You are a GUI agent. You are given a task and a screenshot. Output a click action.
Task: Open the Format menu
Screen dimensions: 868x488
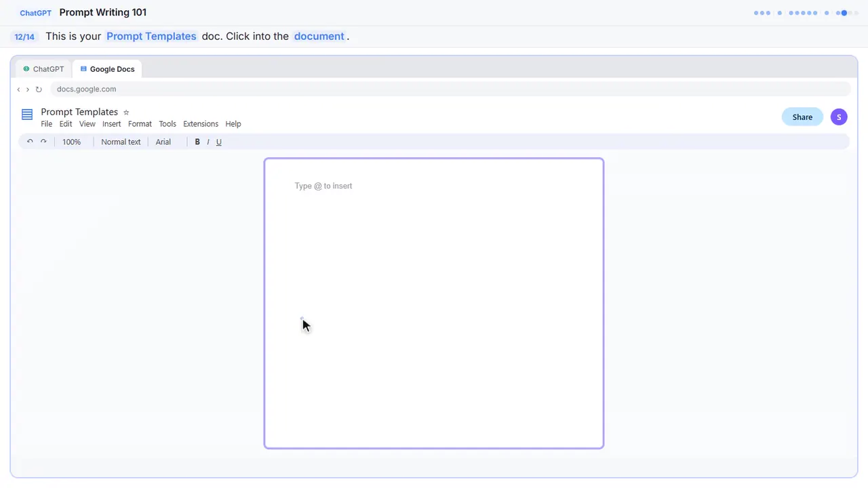(x=140, y=124)
